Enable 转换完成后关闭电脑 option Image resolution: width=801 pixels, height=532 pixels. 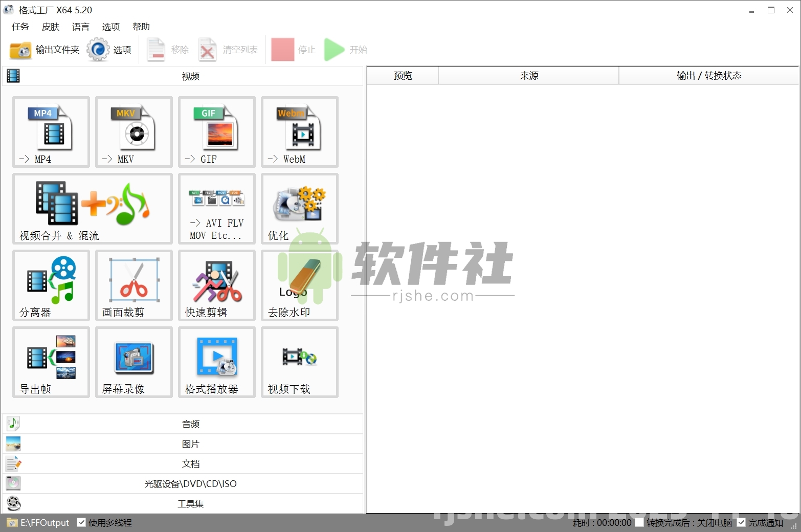[639, 522]
